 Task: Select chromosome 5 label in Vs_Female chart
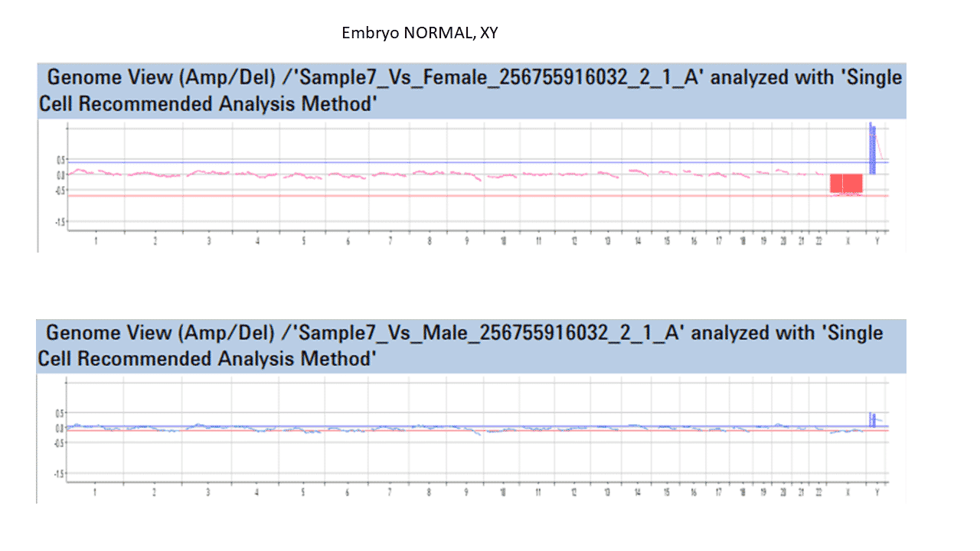coord(303,241)
